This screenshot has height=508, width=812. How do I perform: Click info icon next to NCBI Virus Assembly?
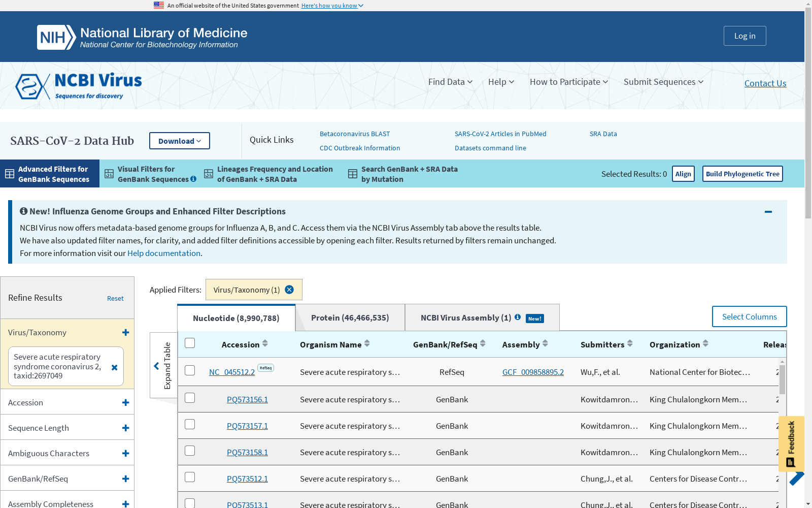click(518, 317)
